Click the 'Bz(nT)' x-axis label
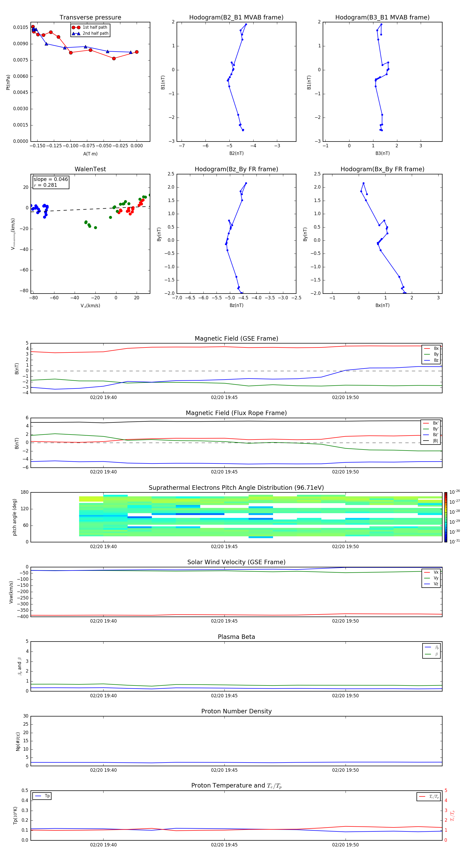Viewport: 473px width, 868px height. click(x=236, y=305)
